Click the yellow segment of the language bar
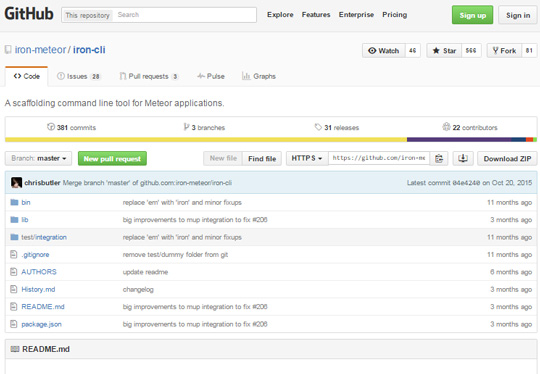The width and height of the screenshot is (540, 374). [x=206, y=139]
